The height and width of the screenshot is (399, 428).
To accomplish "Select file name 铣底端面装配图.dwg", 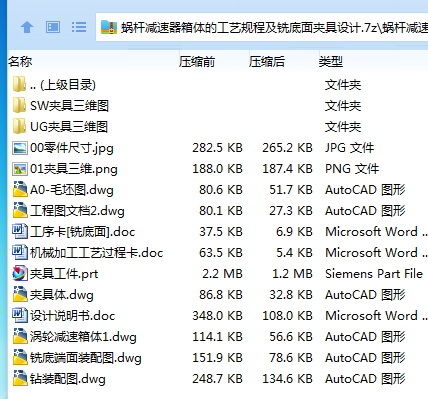I will 86,358.
